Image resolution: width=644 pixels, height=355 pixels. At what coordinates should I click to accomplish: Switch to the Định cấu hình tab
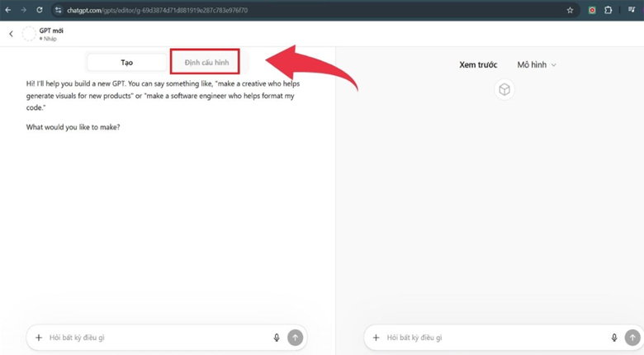coord(206,63)
